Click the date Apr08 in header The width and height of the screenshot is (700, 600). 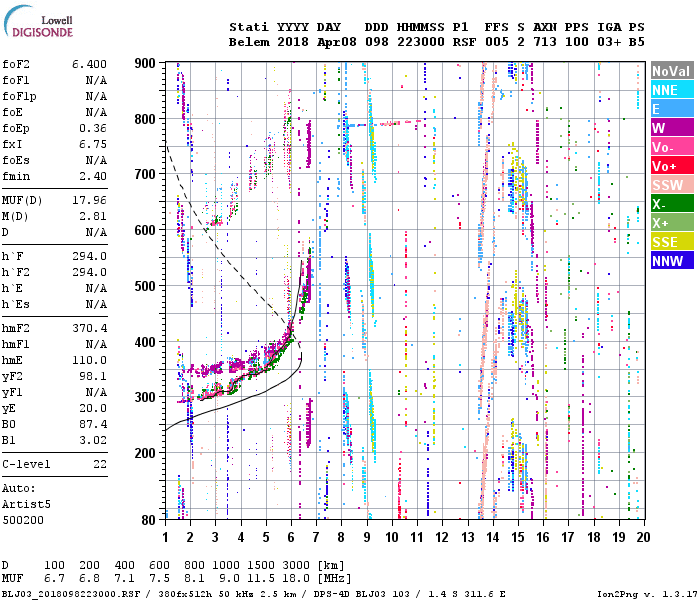337,42
